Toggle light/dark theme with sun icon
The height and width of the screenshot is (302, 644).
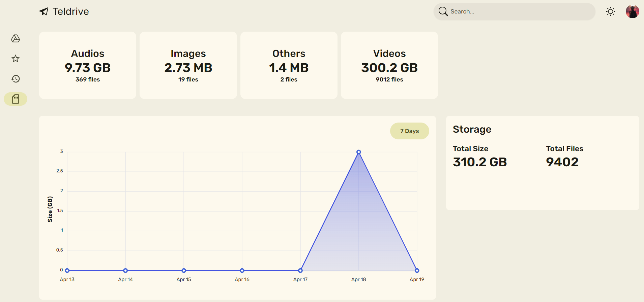[610, 12]
